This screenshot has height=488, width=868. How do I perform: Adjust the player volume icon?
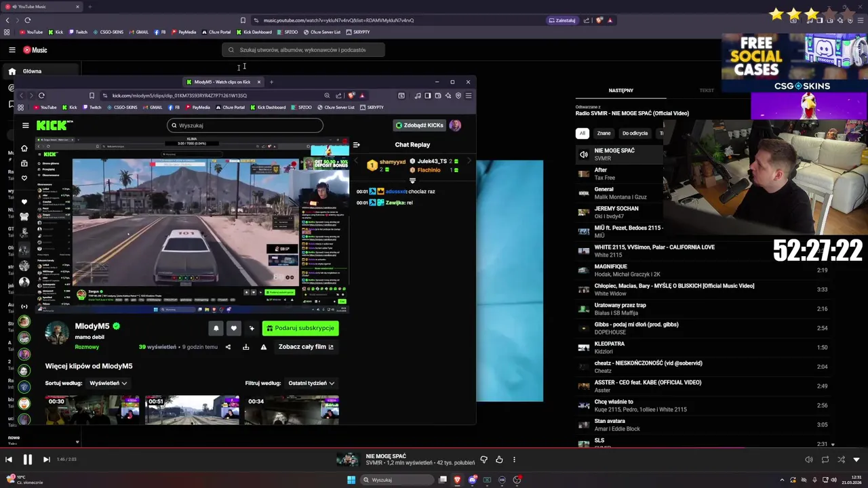click(x=809, y=460)
